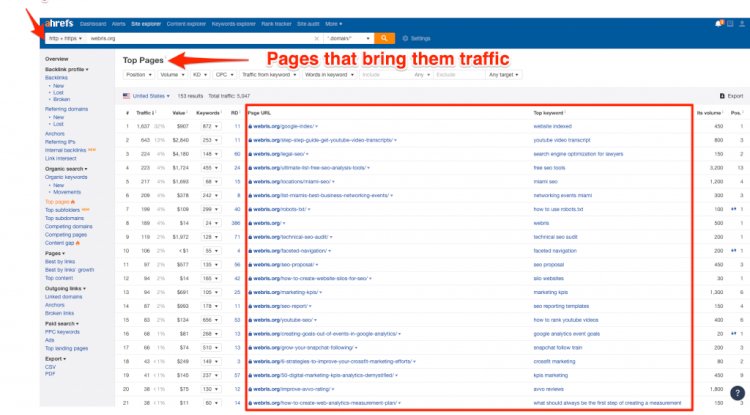Viewport: 750px width, 415px height.
Task: Collapse the Backlink profile sidebar section
Action: [66, 69]
